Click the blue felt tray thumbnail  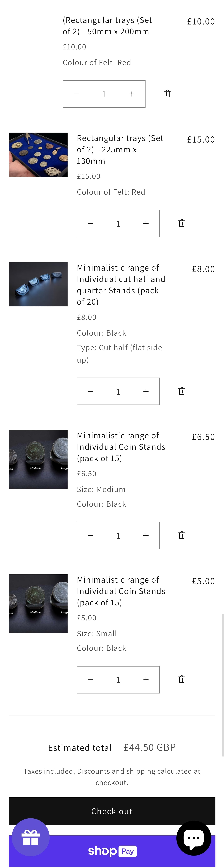coord(38,155)
